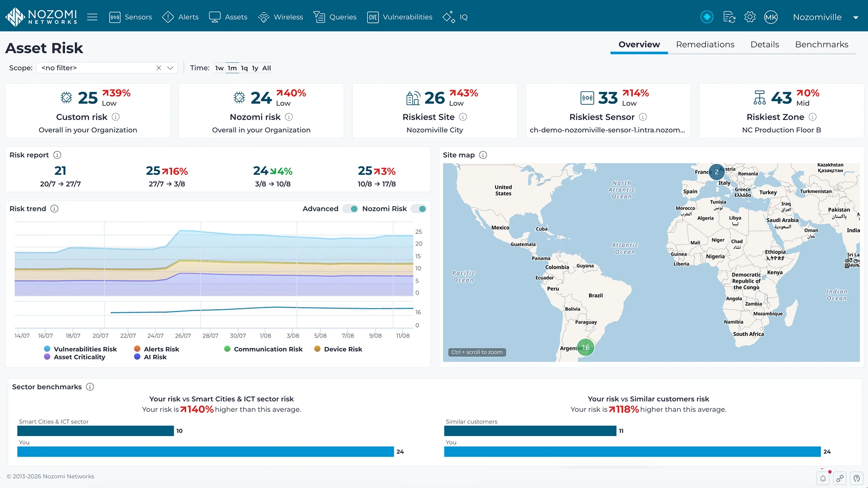868x488 pixels.
Task: Click the Alerts diamond icon
Action: coord(168,17)
